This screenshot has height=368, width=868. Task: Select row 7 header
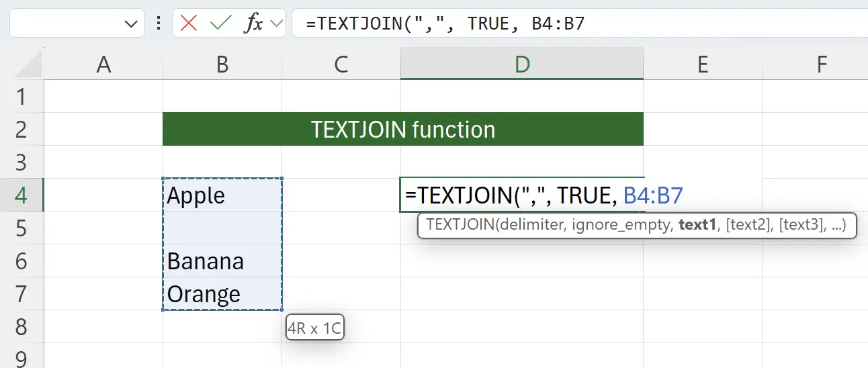21,293
